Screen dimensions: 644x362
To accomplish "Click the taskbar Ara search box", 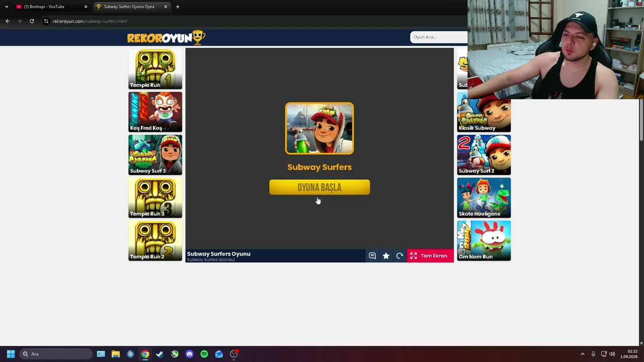I will (56, 354).
